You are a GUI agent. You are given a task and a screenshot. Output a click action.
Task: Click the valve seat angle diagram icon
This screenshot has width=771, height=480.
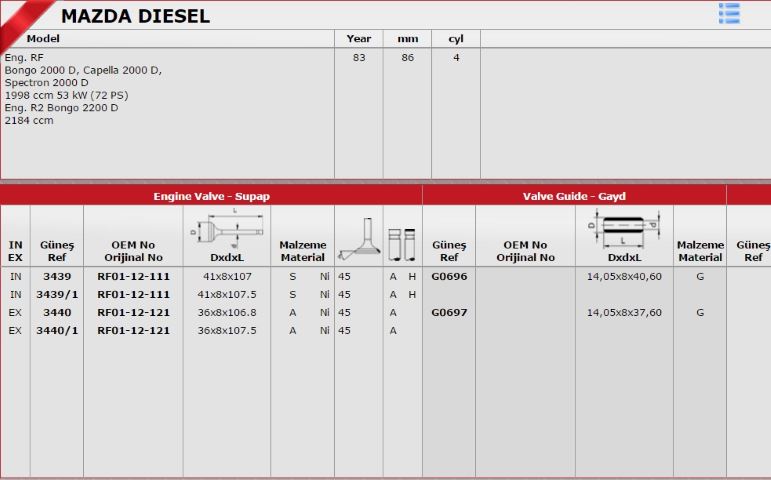click(x=359, y=239)
